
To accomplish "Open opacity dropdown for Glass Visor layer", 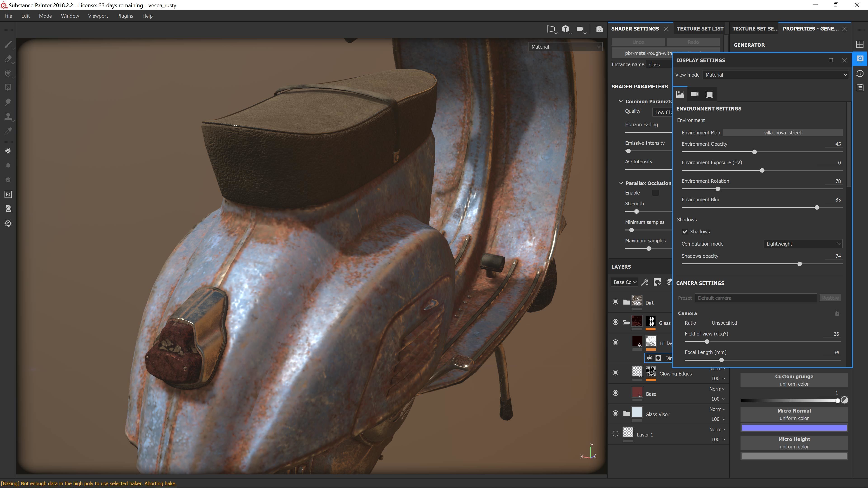I will coord(718,419).
